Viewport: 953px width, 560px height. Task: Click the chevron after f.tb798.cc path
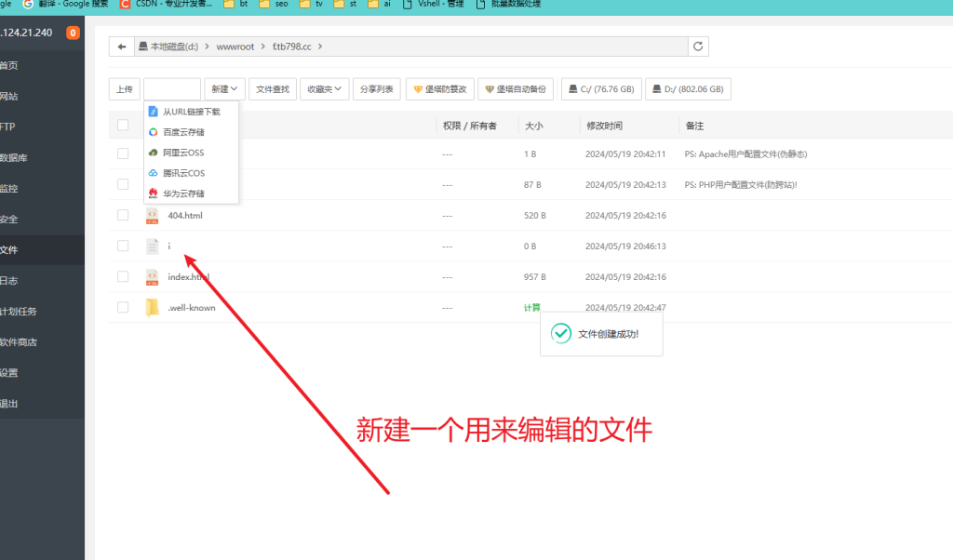[x=319, y=47]
